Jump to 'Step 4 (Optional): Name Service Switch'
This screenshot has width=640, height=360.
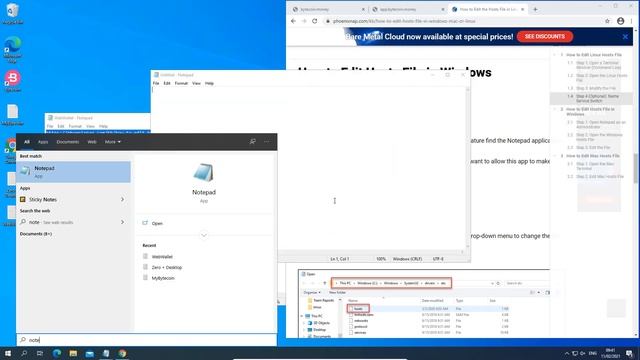[598, 98]
